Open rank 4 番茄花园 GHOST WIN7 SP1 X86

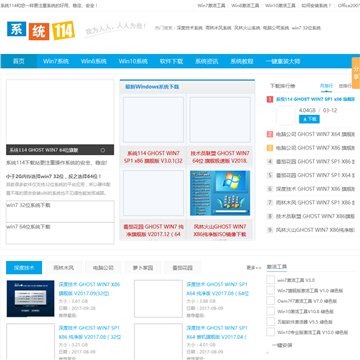coord(314,162)
